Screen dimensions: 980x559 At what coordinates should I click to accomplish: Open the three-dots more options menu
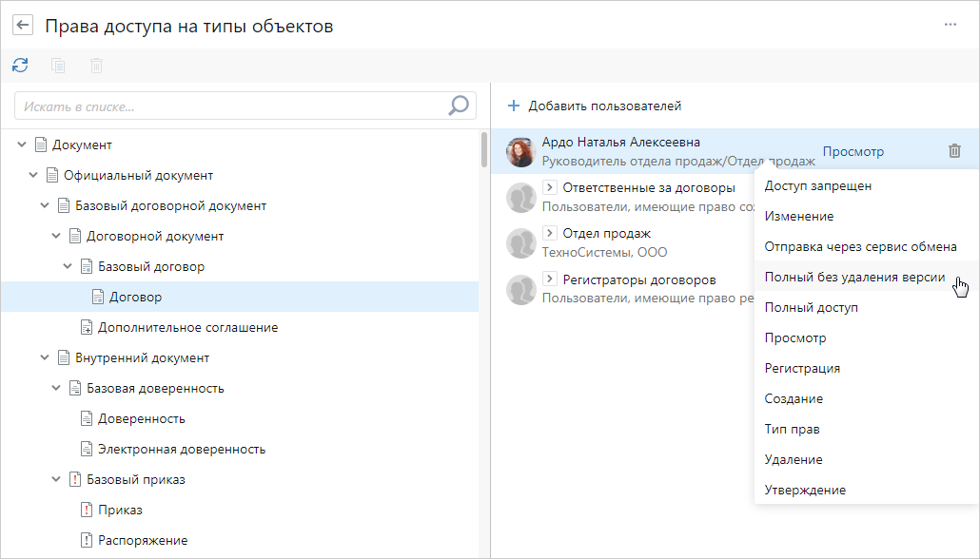pyautogui.click(x=950, y=25)
